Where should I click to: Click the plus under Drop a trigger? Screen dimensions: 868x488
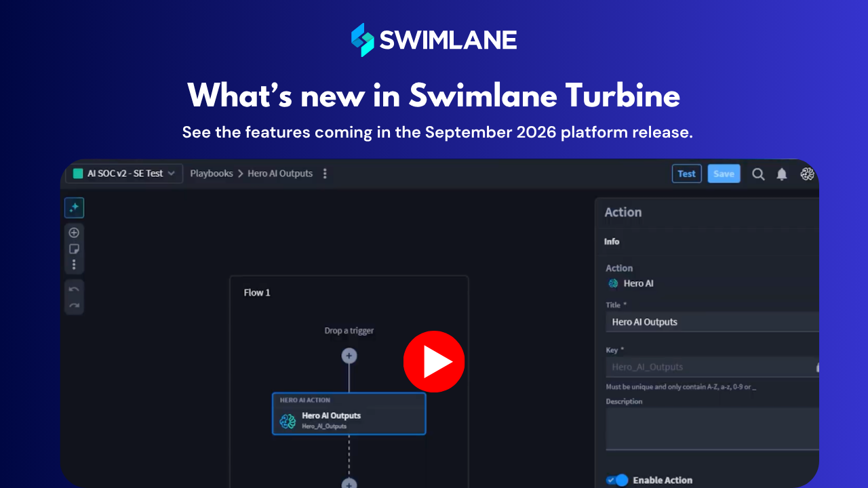pos(349,355)
